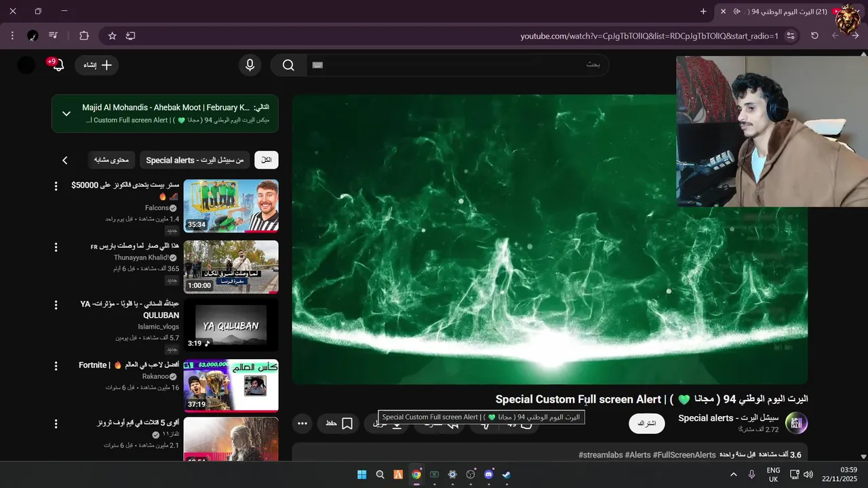This screenshot has height=488, width=868.
Task: Click the green video player area
Action: tap(550, 239)
